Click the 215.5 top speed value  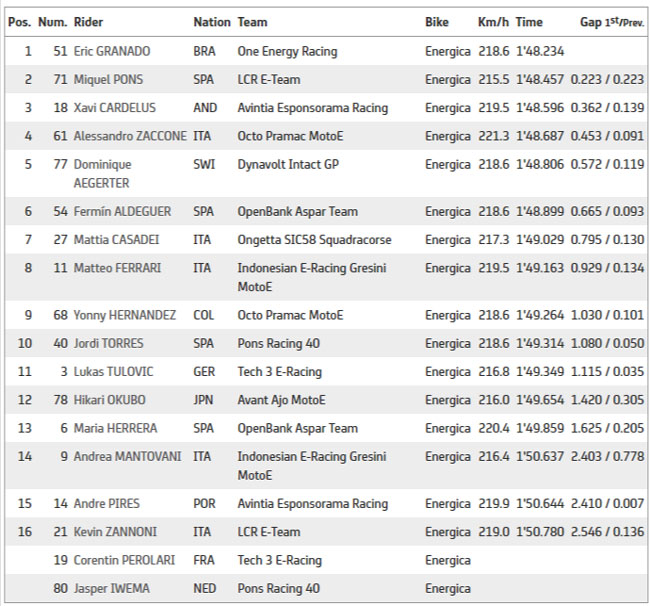click(x=494, y=80)
